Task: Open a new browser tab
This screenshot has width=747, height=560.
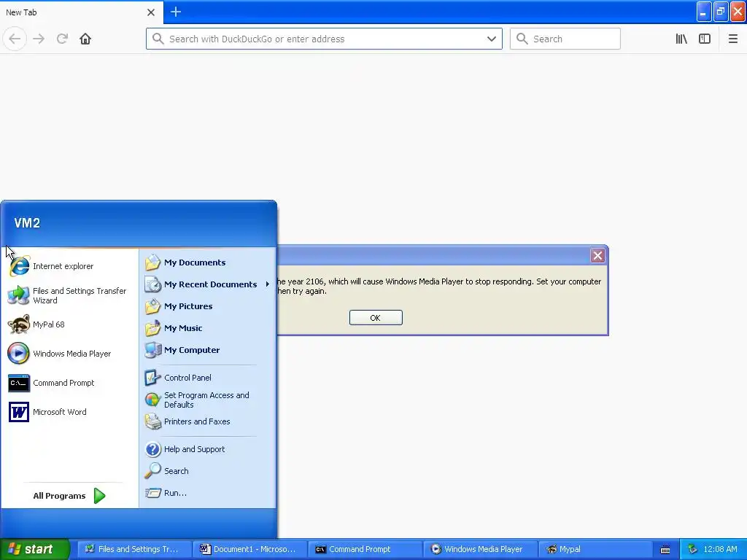Action: [x=176, y=12]
